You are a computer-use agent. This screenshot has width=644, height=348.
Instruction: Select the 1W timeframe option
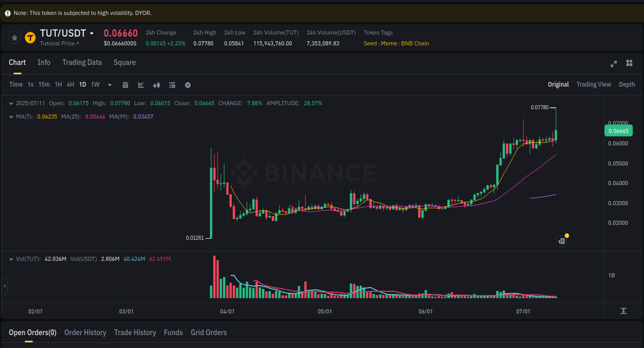point(95,85)
